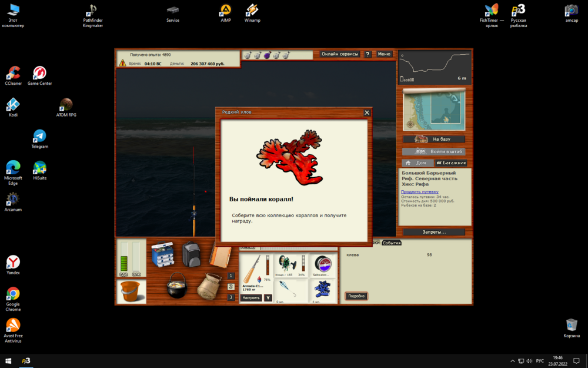Switch to rod slot 1
588x368 pixels.
click(231, 276)
